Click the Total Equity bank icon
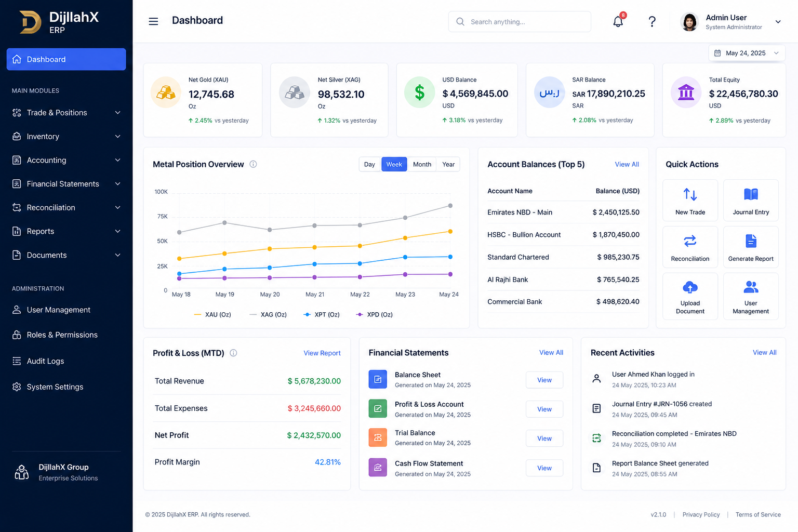Viewport: 798px width, 532px height. pos(686,92)
